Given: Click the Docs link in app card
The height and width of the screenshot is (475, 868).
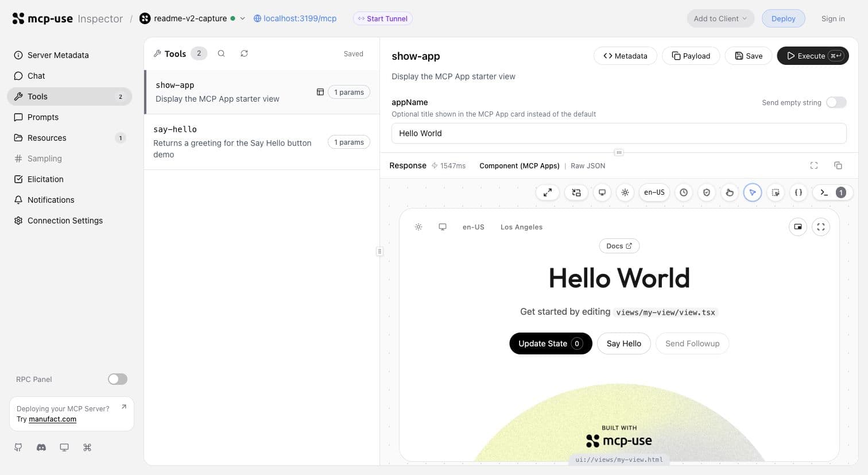Looking at the screenshot, I should point(619,246).
